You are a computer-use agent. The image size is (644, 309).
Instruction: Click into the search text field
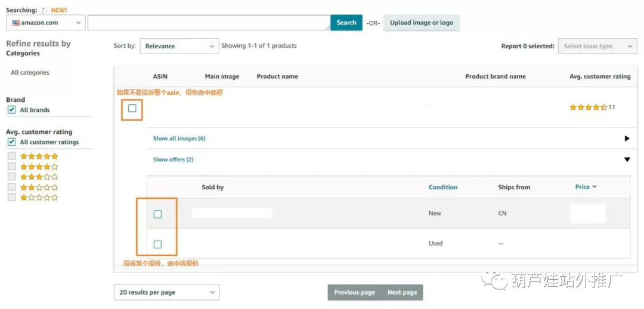click(209, 23)
